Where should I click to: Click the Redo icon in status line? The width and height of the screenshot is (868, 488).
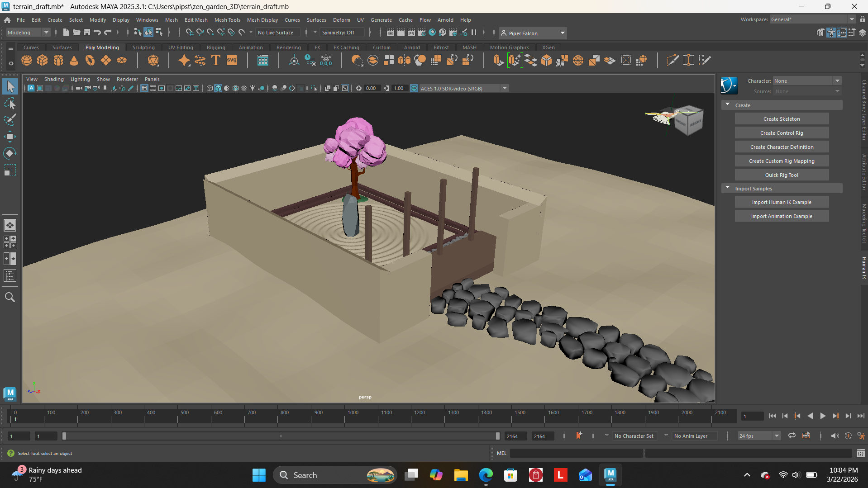click(108, 33)
